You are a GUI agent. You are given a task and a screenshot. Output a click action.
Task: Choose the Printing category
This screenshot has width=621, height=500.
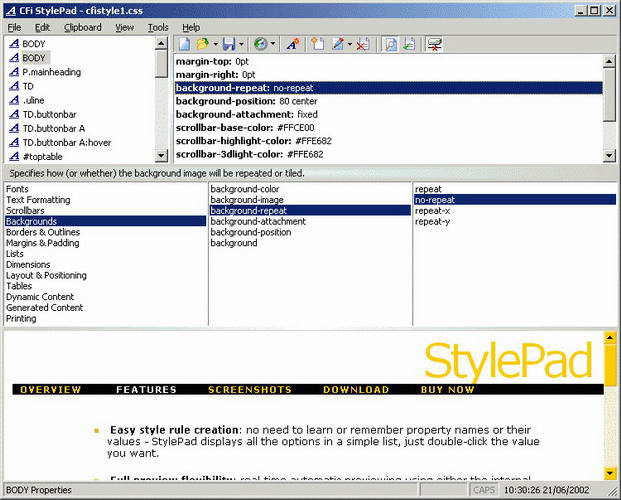point(21,319)
